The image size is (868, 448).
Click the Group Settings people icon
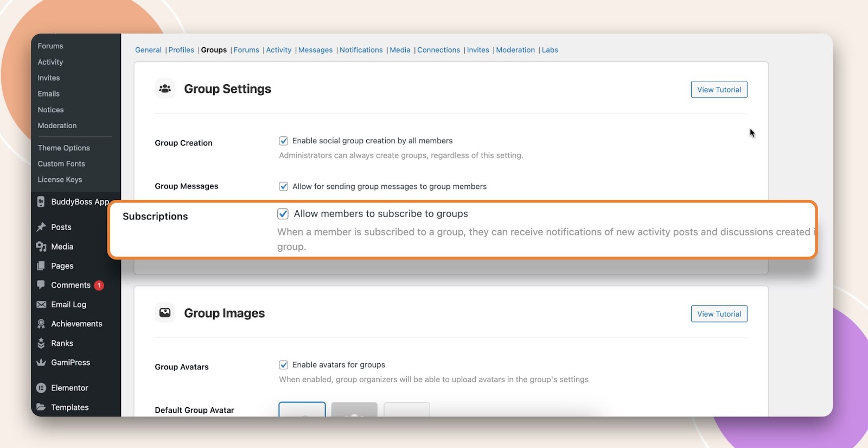(x=165, y=89)
